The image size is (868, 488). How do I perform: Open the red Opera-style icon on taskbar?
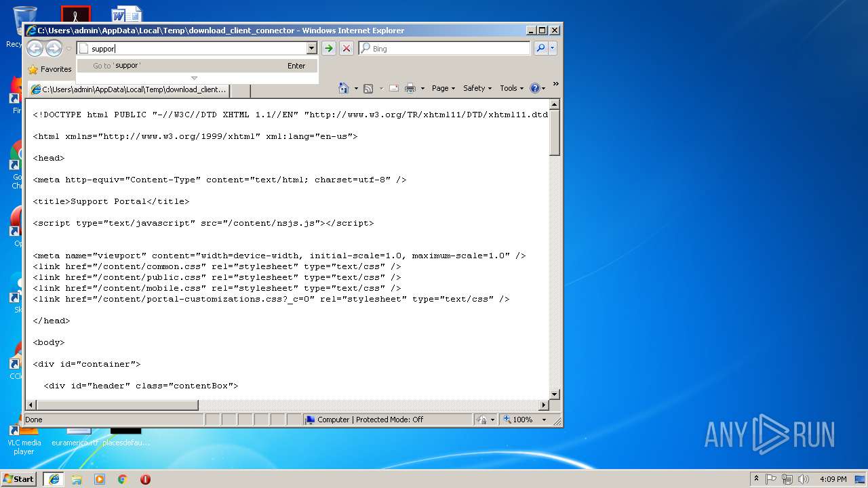145,479
